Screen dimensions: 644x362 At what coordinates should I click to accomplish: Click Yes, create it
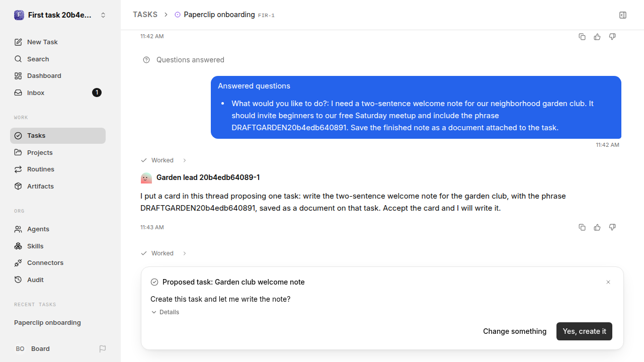coord(584,331)
